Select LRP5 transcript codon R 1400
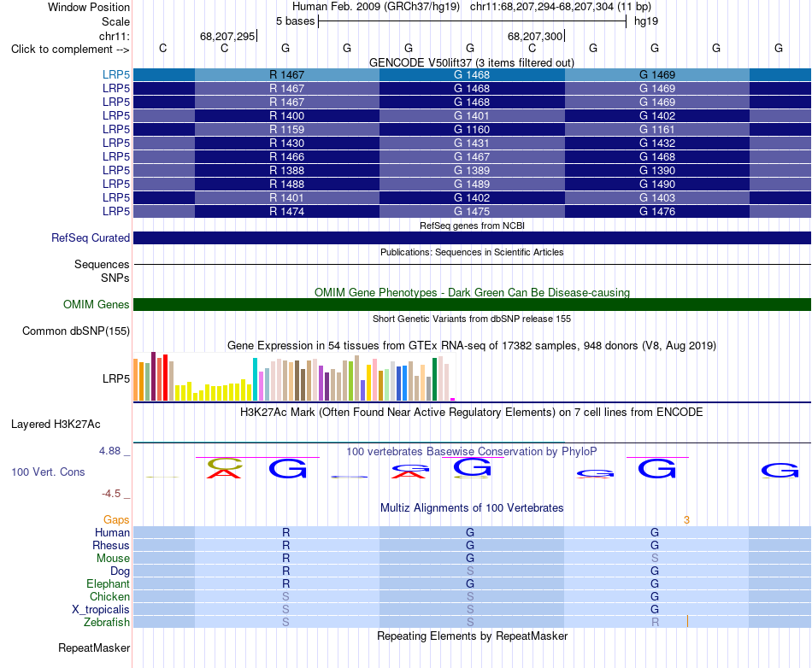The width and height of the screenshot is (812, 668). pyautogui.click(x=287, y=116)
